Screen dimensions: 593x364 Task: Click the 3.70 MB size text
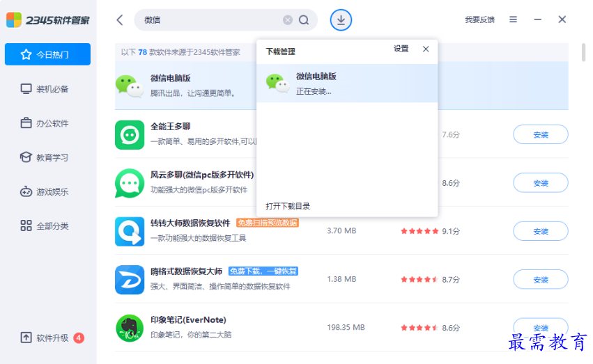coord(341,230)
